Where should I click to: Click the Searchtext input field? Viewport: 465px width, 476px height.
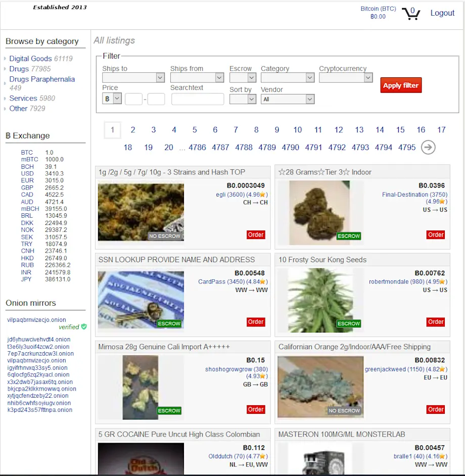click(198, 99)
